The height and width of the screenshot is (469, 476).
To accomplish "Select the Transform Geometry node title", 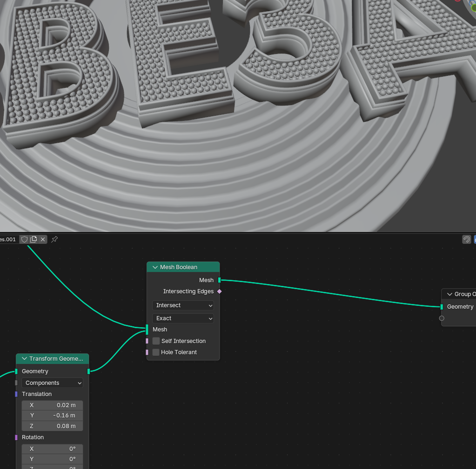I will (56, 359).
